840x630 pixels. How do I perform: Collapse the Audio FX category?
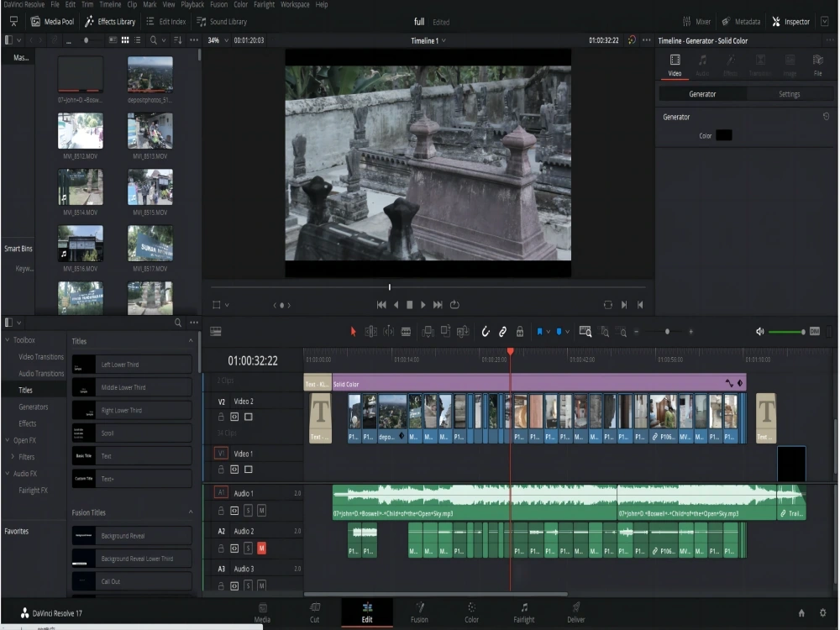click(x=8, y=473)
